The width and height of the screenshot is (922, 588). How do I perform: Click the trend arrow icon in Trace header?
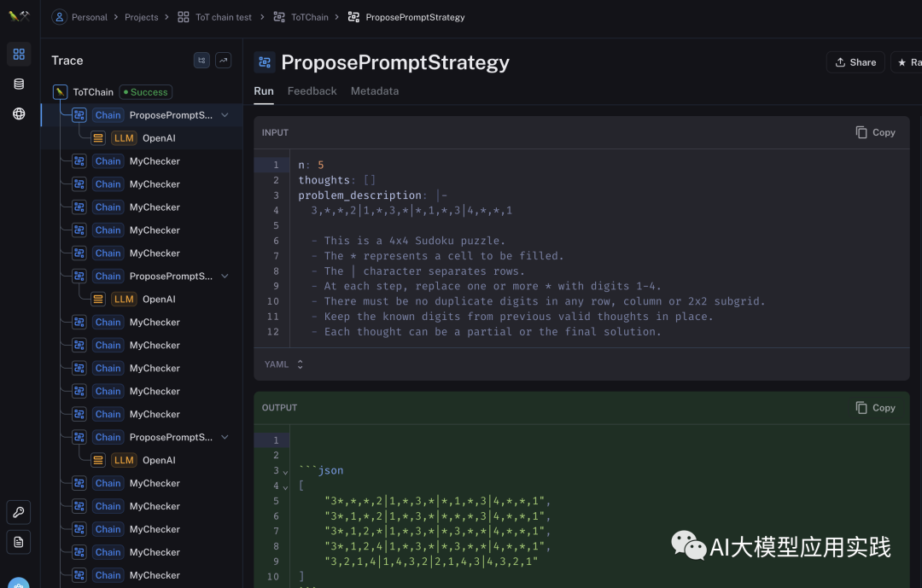point(224,60)
